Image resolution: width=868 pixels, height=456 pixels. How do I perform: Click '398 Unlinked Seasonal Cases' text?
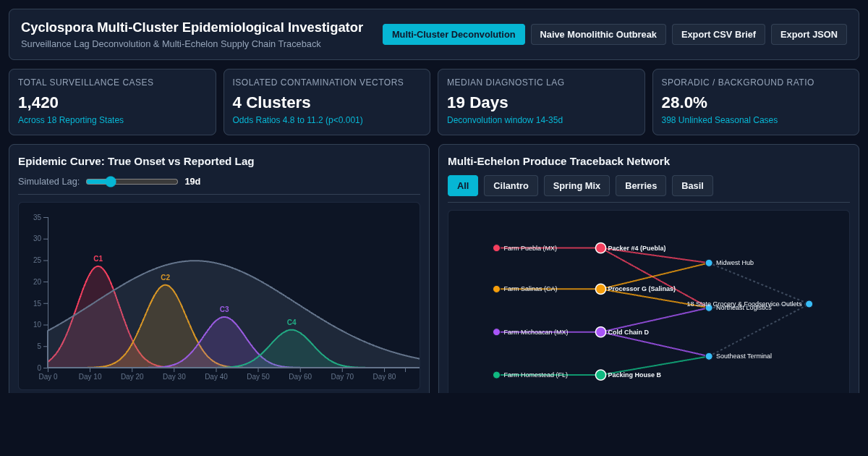[720, 120]
